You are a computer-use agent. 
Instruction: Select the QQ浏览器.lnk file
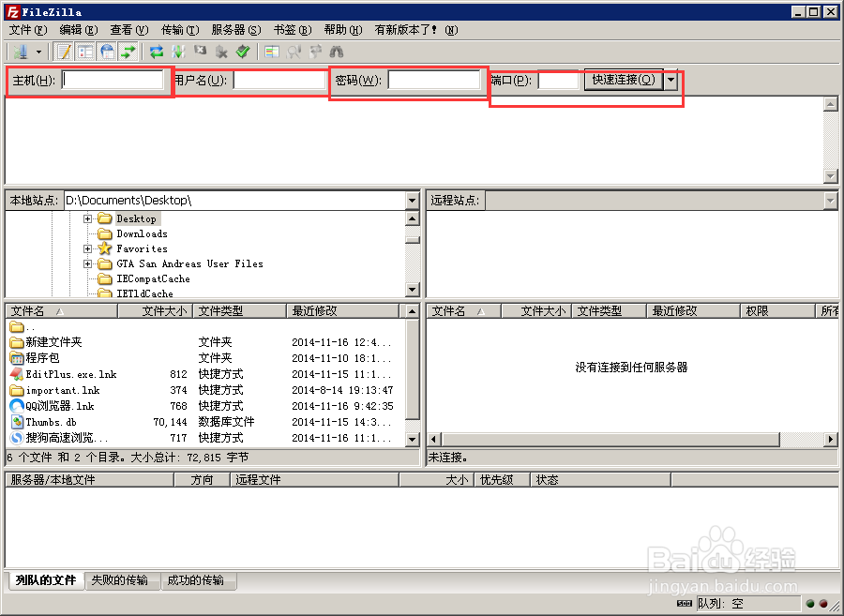[60, 406]
